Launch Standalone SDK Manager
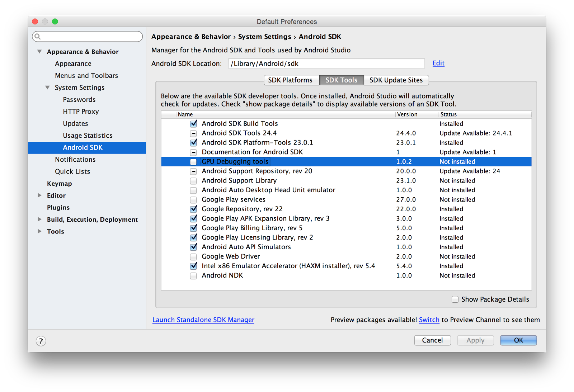The width and height of the screenshot is (574, 392). tap(203, 320)
